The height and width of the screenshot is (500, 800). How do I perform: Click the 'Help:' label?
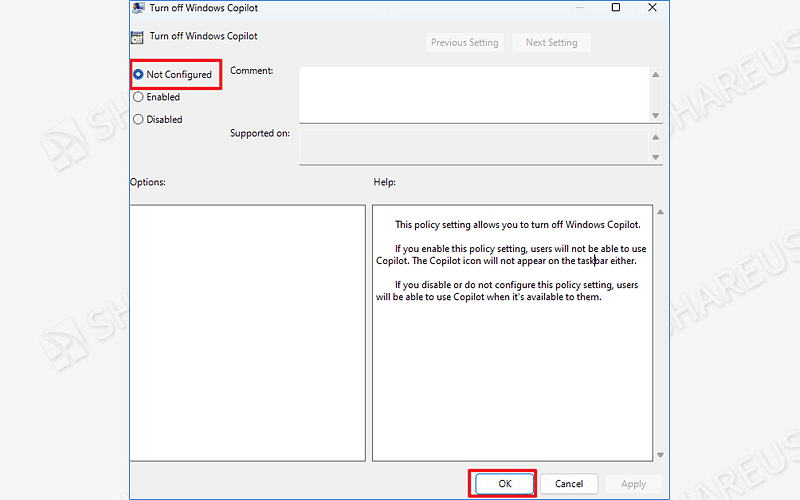pyautogui.click(x=385, y=182)
